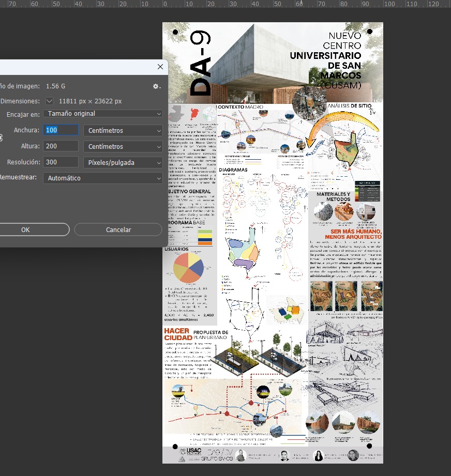Click the DA-9 title on the poster
Viewport: 451px width, 476px height.
[x=200, y=64]
